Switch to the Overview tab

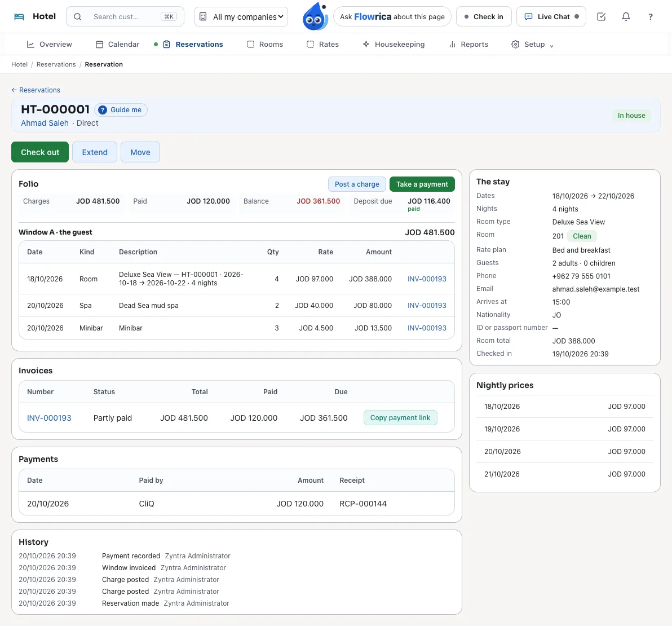(x=49, y=44)
